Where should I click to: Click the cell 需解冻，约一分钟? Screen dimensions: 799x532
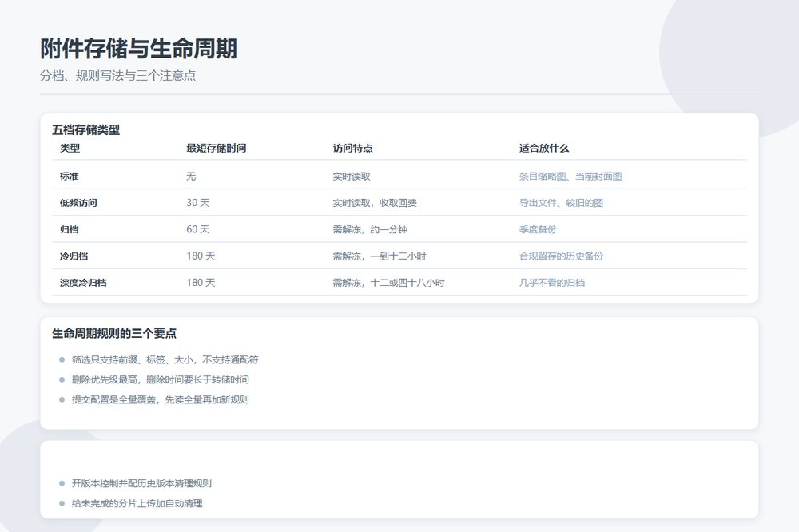tap(370, 229)
